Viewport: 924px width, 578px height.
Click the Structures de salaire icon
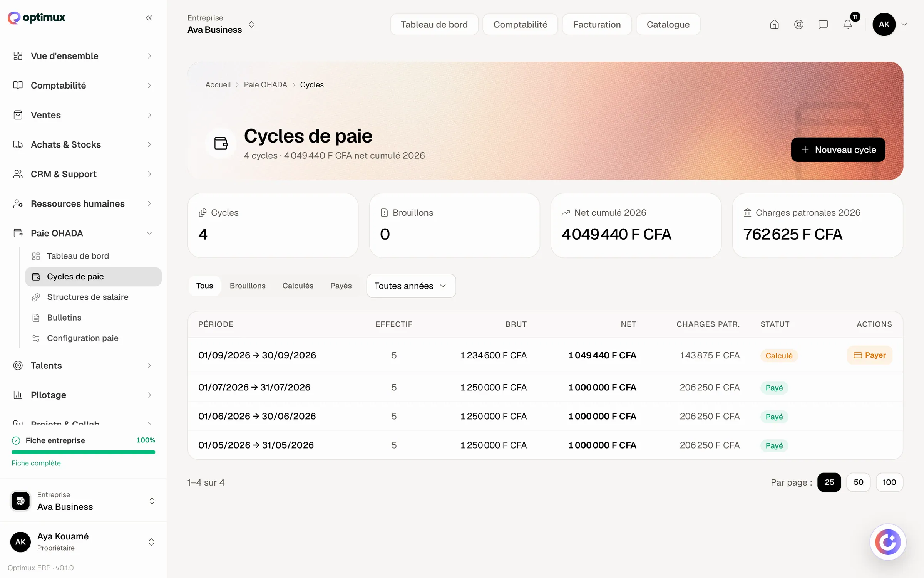pyautogui.click(x=36, y=297)
